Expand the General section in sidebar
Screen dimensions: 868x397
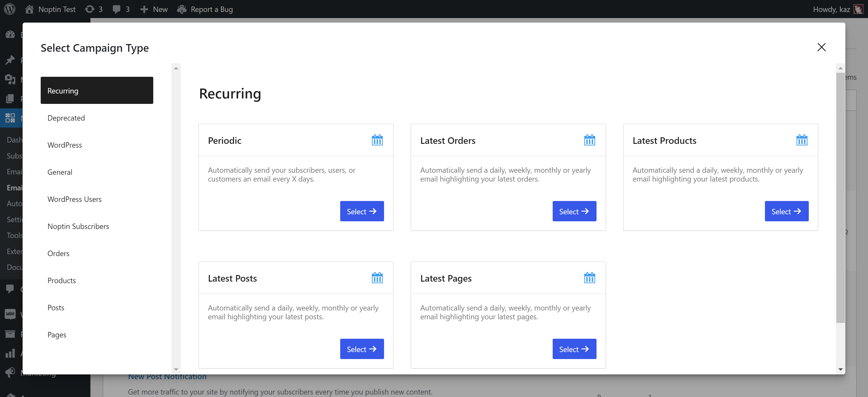click(x=60, y=172)
